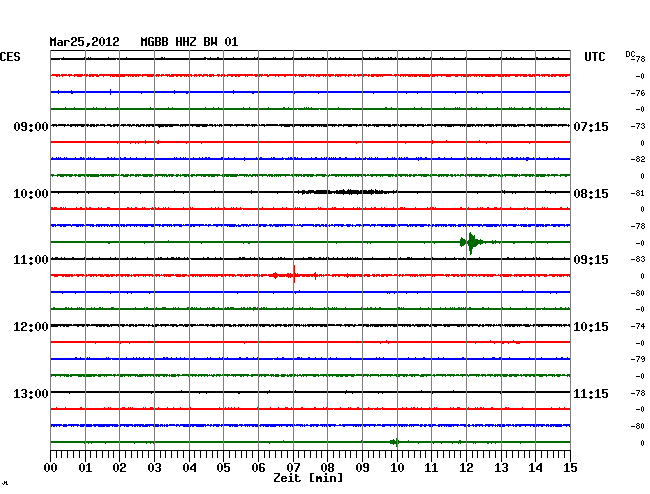Select minute tick label 01
The height and width of the screenshot is (494, 650).
[x=85, y=467]
